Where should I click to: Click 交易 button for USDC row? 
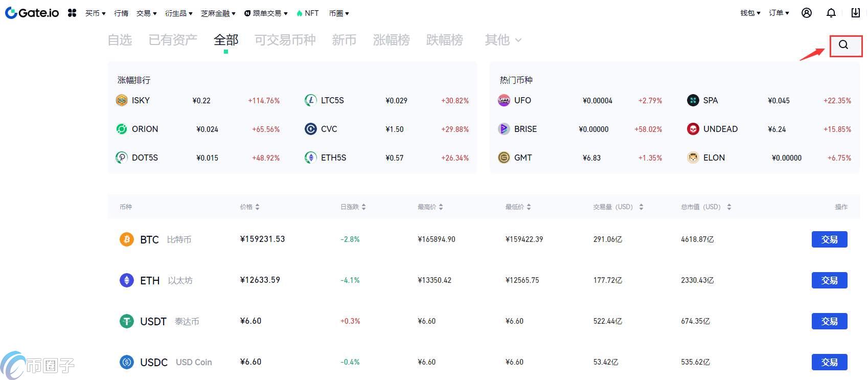[829, 362]
